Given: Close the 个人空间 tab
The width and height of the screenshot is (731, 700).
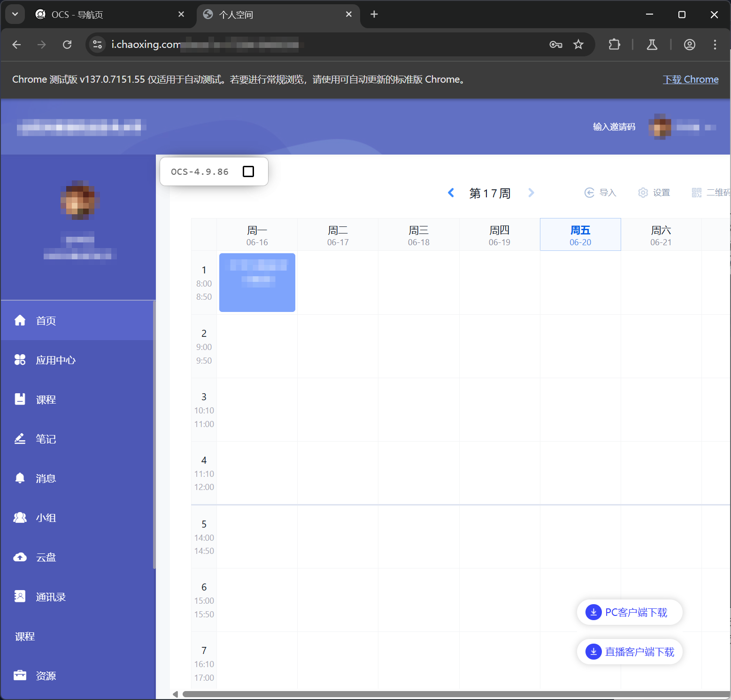Looking at the screenshot, I should (x=349, y=15).
